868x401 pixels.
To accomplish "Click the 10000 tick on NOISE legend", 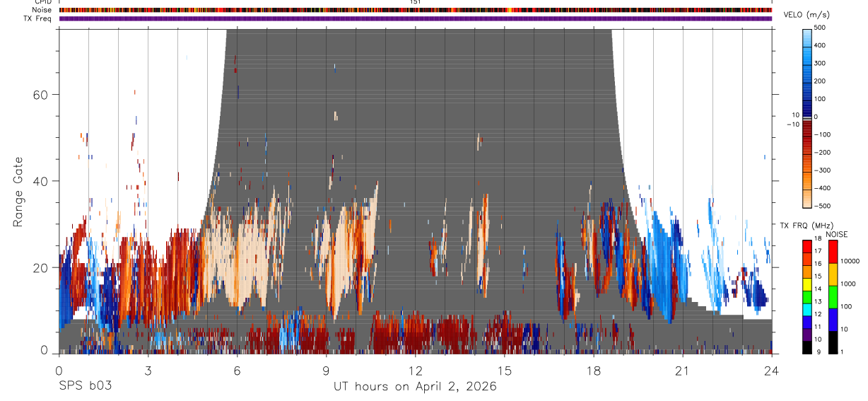I will [850, 262].
